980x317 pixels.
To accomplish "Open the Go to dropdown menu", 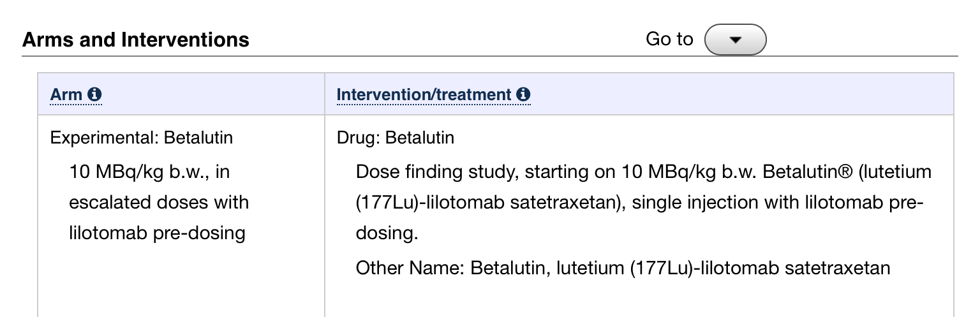I will (x=735, y=40).
